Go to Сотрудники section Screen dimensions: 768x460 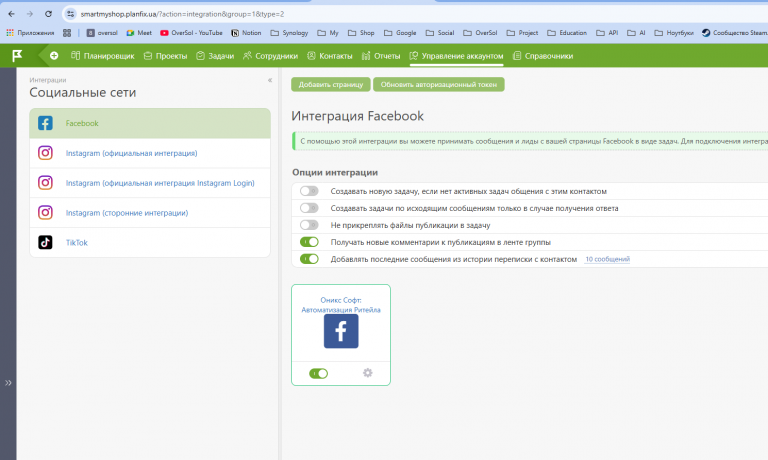[x=270, y=56]
